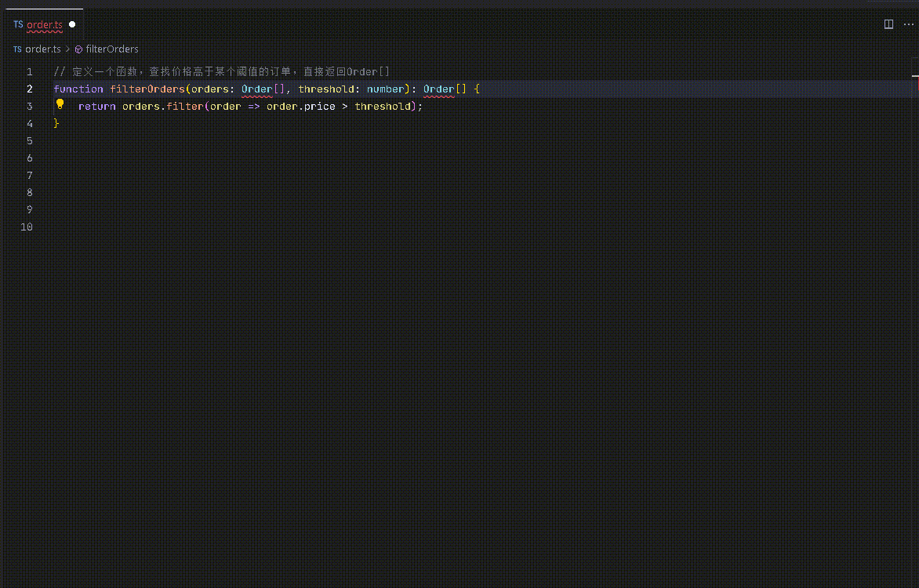Click the unsaved dot on the order.ts tab
Viewport: 919px width, 588px height.
coord(72,24)
